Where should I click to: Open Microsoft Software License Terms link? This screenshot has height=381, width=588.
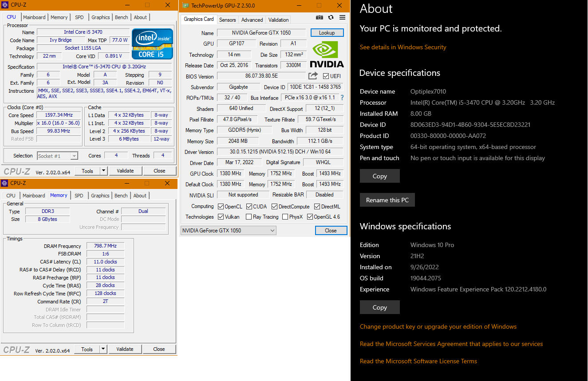click(418, 361)
